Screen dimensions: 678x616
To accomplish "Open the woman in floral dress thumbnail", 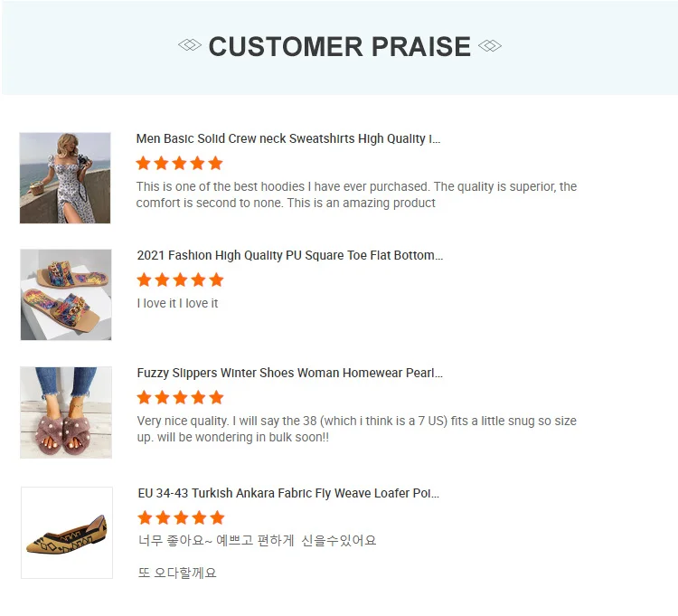I will [x=65, y=178].
